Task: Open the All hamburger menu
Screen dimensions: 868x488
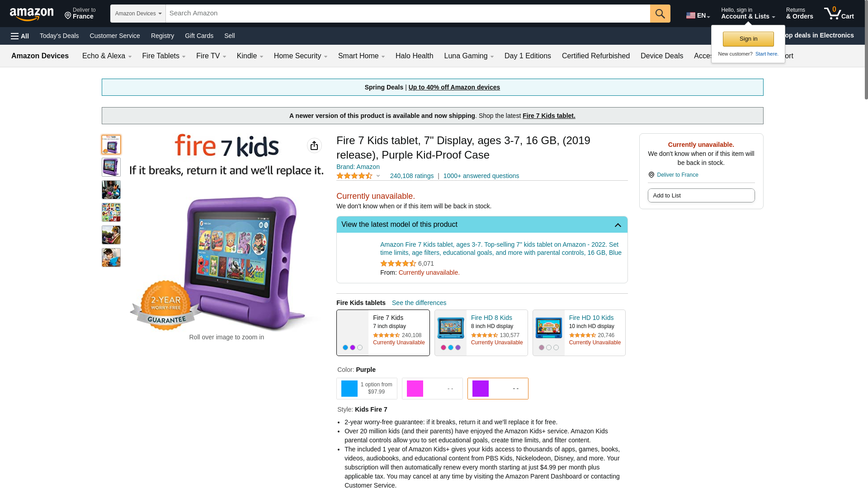Action: (20, 36)
